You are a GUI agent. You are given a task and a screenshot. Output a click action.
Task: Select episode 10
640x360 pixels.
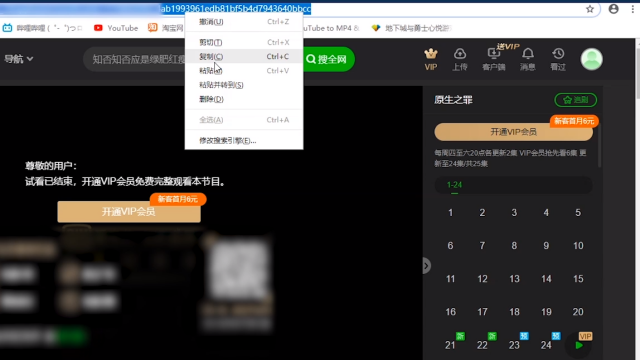pos(578,246)
